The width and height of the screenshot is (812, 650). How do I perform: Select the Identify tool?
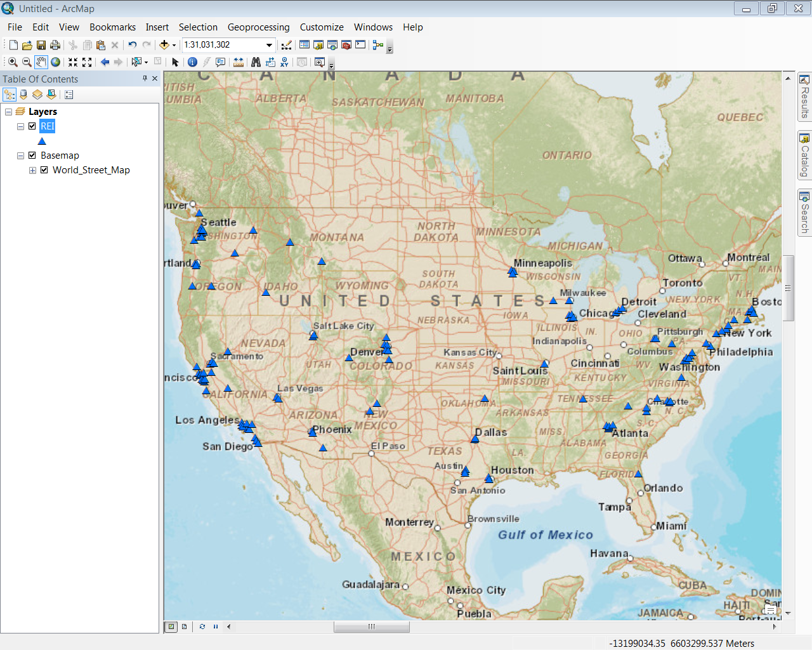point(192,62)
